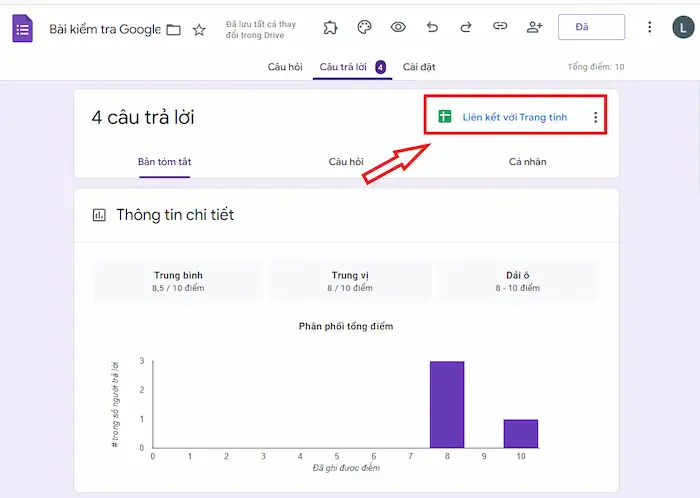This screenshot has width=700, height=498.
Task: Click the score 8 bar in chart
Action: click(446, 404)
